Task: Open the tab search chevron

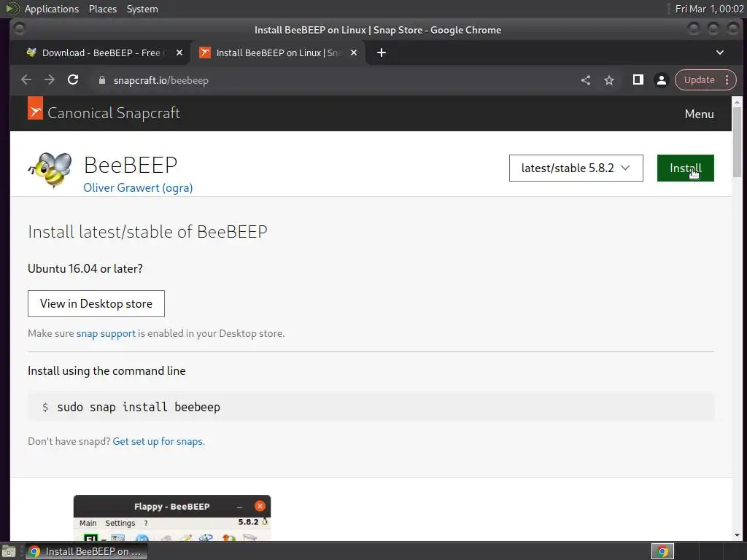Action: pyautogui.click(x=720, y=52)
